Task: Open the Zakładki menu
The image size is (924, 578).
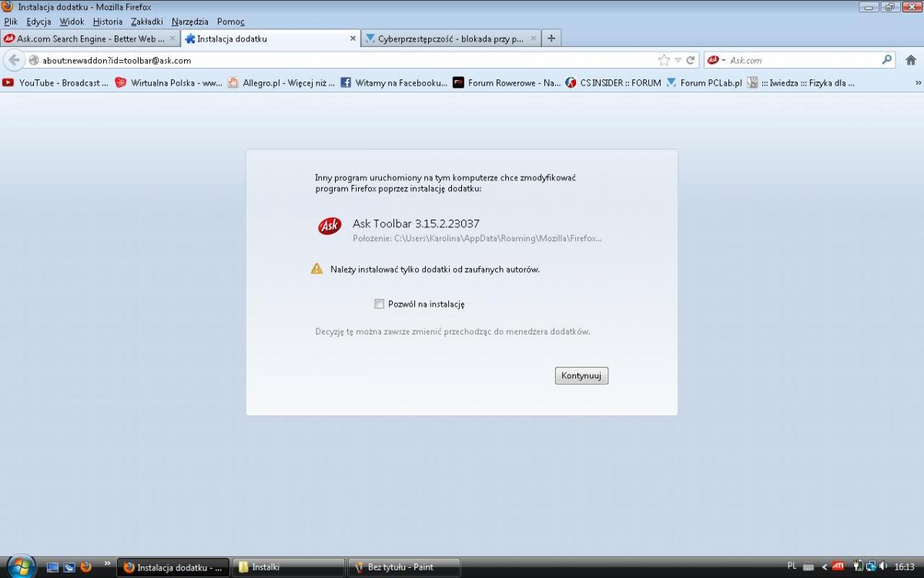Action: (147, 22)
